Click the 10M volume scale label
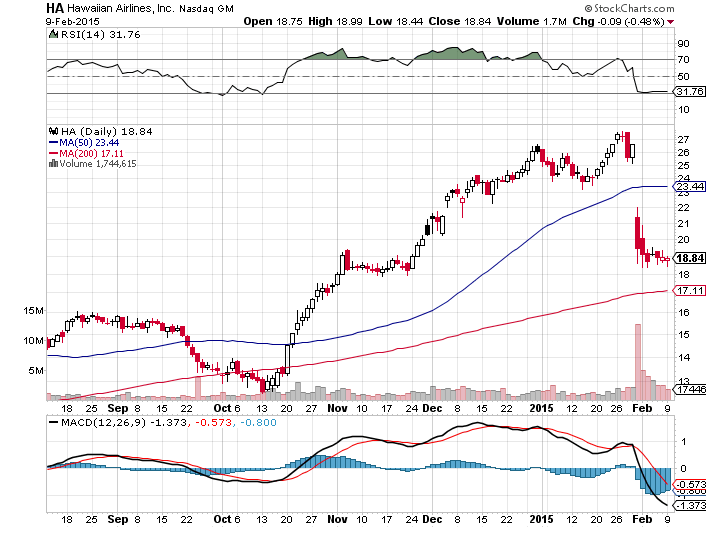 tap(33, 341)
